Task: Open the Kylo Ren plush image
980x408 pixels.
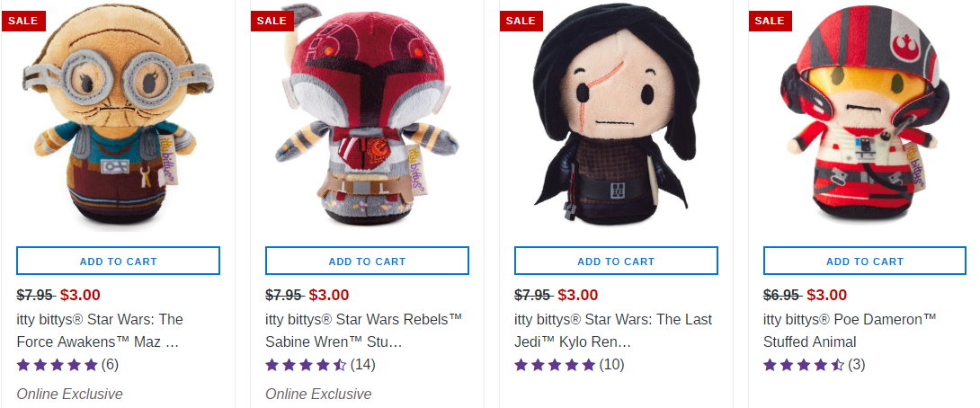Action: pos(616,121)
